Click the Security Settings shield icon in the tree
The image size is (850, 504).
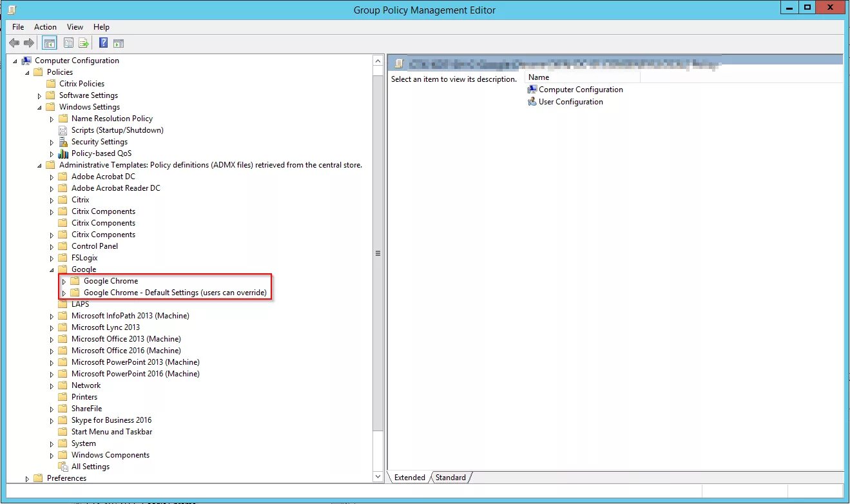click(x=63, y=142)
